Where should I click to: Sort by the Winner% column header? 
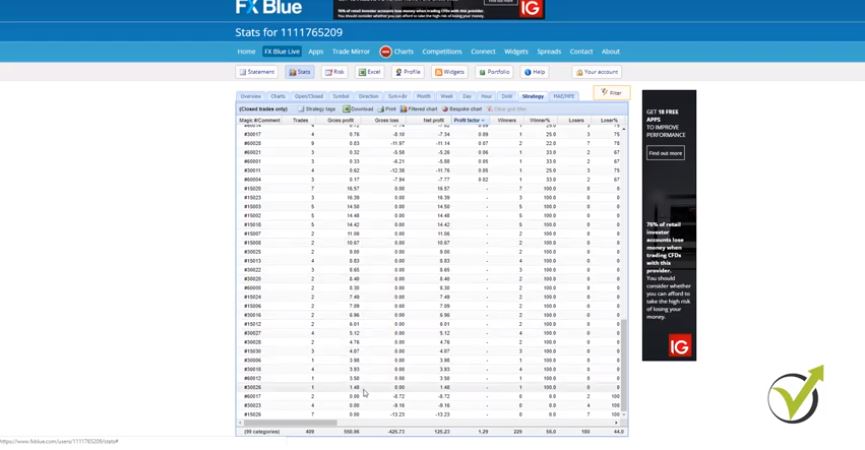(540, 120)
